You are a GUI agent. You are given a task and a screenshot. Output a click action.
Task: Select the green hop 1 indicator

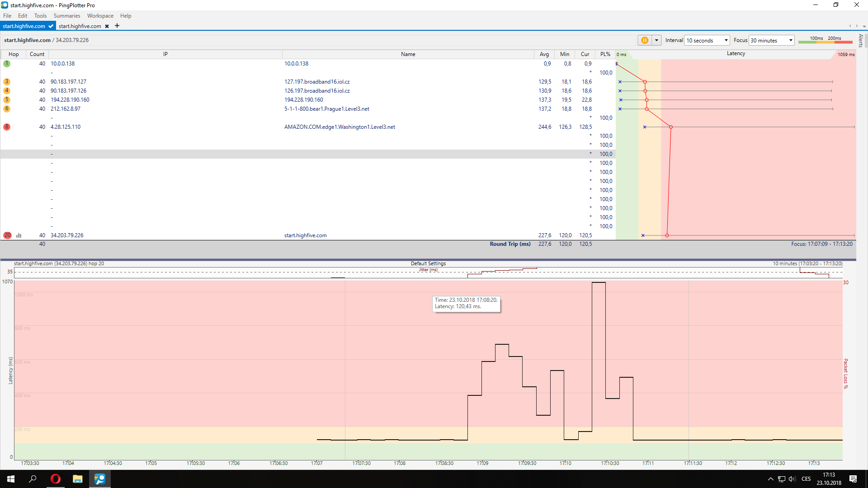[x=7, y=64]
